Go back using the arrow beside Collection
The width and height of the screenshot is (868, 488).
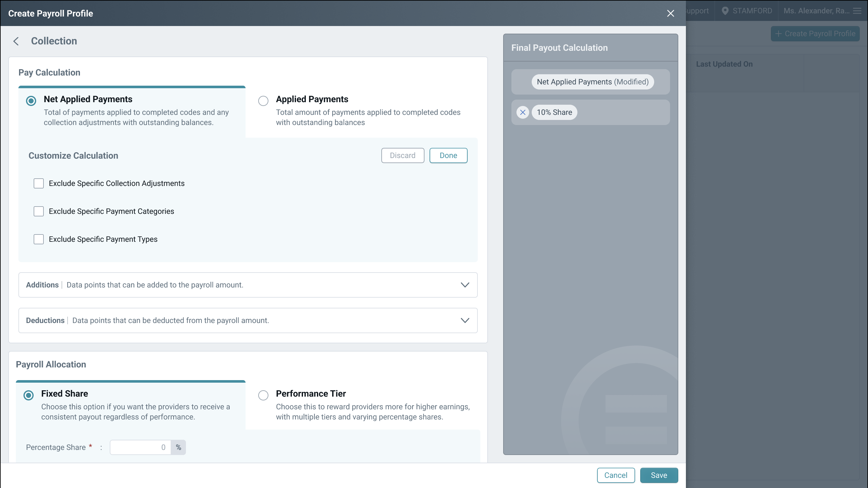click(x=16, y=41)
